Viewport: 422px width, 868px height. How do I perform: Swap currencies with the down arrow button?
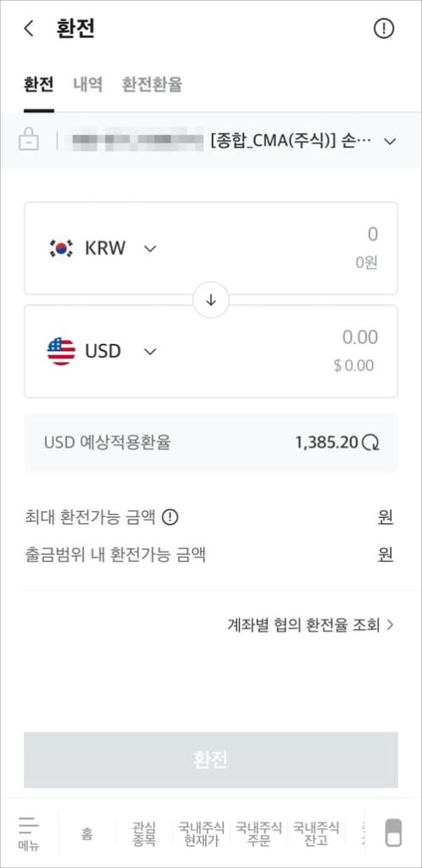pos(211,300)
